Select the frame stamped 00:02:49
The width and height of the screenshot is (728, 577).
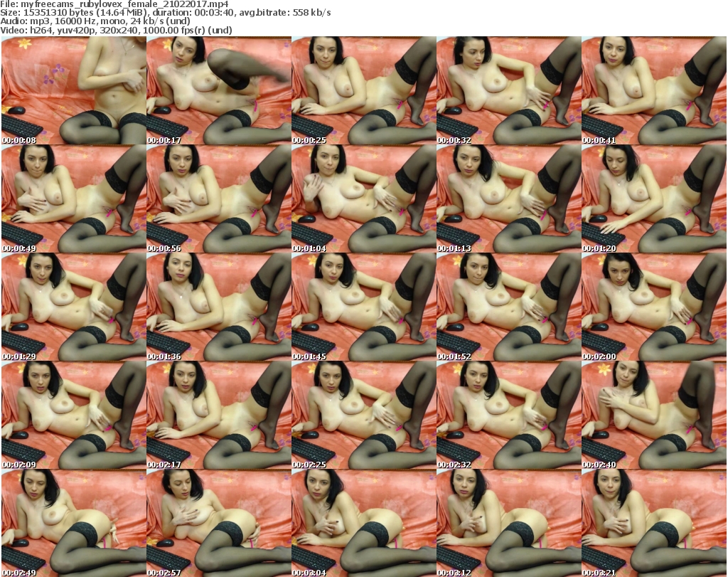(74, 523)
